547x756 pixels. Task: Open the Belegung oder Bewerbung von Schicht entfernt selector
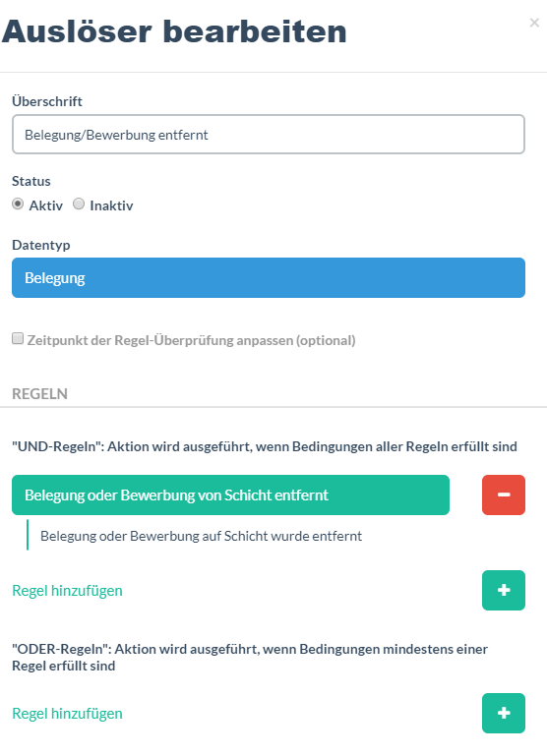[230, 494]
